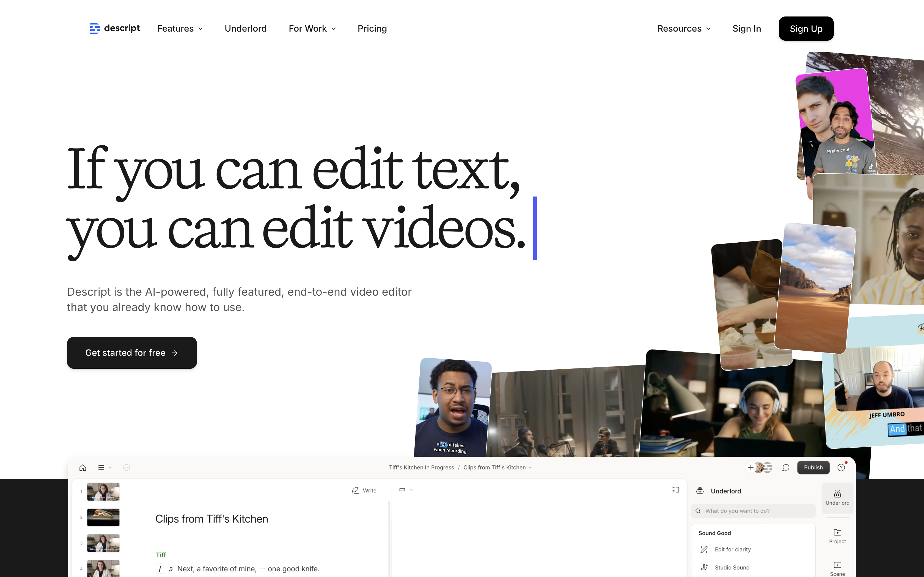Viewport: 924px width, 577px height.
Task: Click the add collaborator plus icon
Action: (x=750, y=467)
